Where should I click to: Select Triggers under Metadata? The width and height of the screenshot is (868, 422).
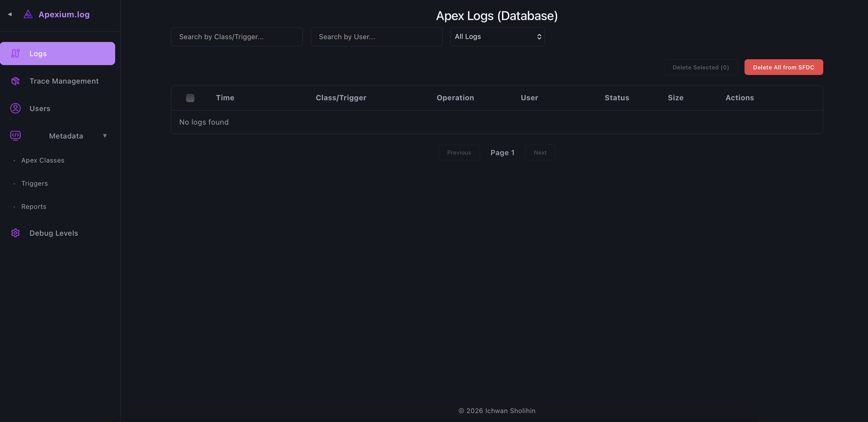click(34, 183)
